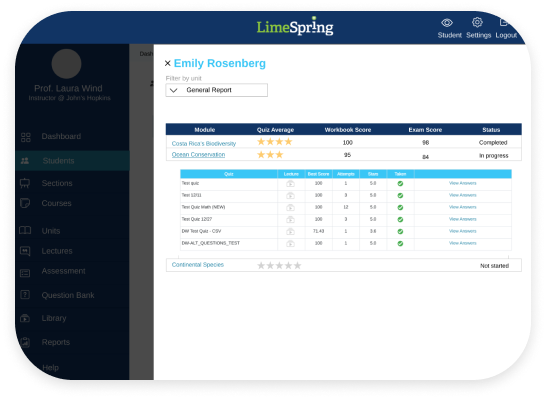Click taken checkmark for Test Quiz 12/27
This screenshot has width=546, height=399.
click(400, 220)
